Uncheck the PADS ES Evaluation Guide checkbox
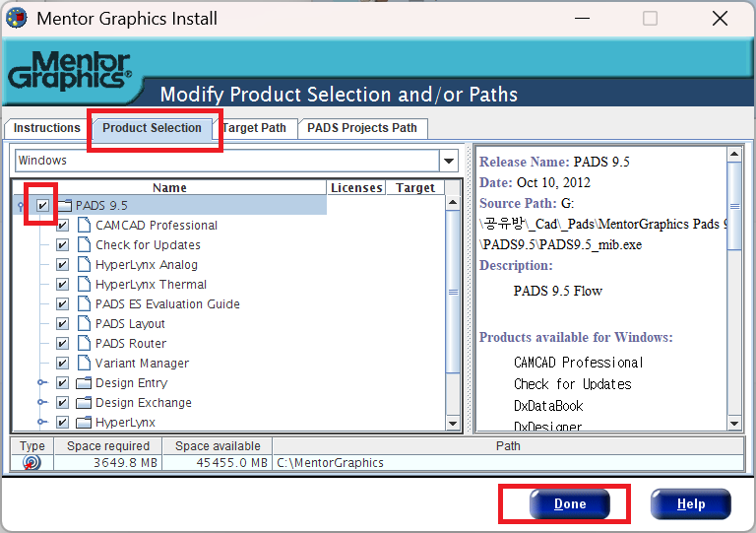 [62, 303]
